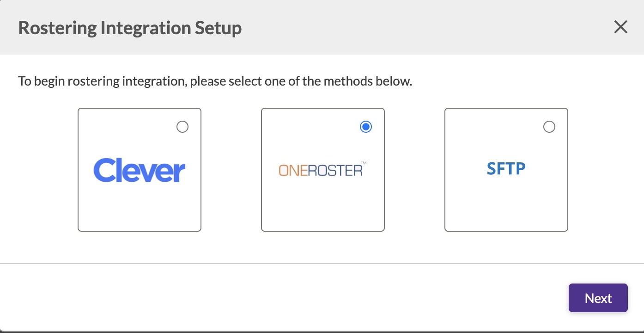
Task: Click the instruction text about selecting a method
Action: click(x=215, y=81)
